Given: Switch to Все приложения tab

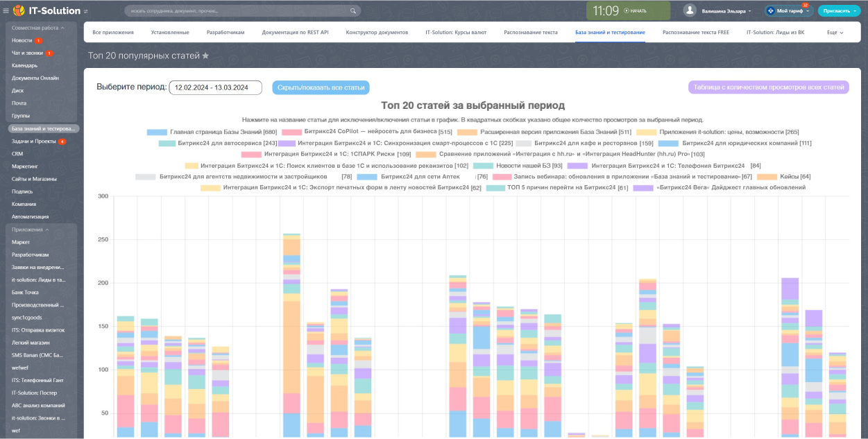Looking at the screenshot, I should (113, 33).
